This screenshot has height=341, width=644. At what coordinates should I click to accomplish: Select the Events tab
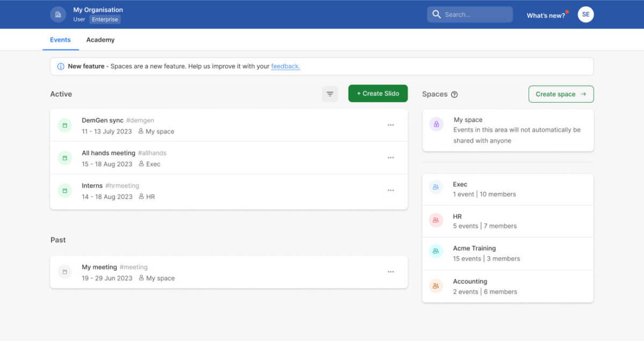coord(60,39)
